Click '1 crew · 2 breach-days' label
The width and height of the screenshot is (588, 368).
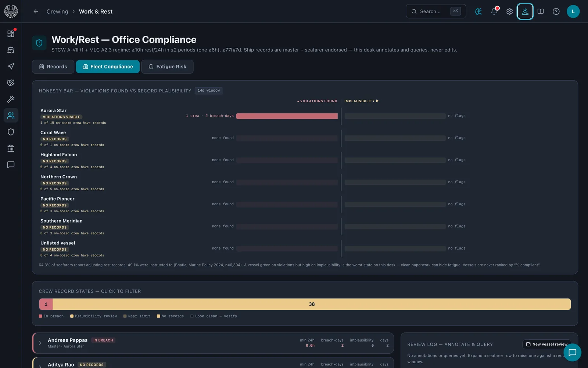tap(209, 116)
